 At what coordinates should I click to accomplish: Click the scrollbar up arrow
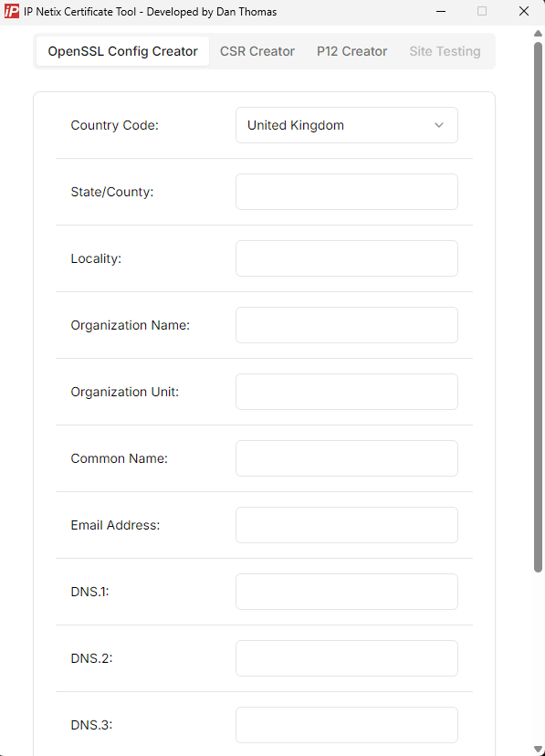[x=539, y=33]
